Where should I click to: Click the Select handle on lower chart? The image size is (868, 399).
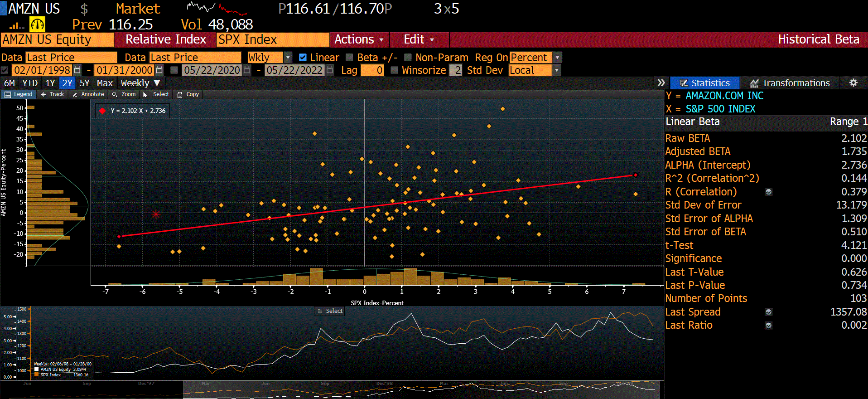[330, 311]
